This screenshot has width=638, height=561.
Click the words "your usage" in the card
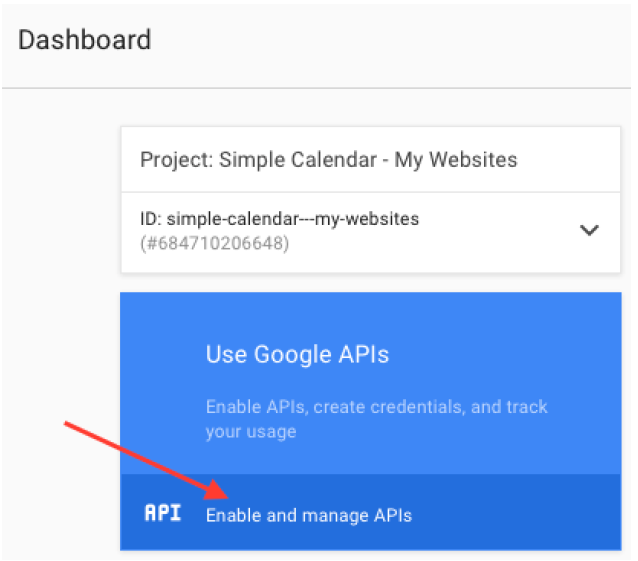click(251, 432)
